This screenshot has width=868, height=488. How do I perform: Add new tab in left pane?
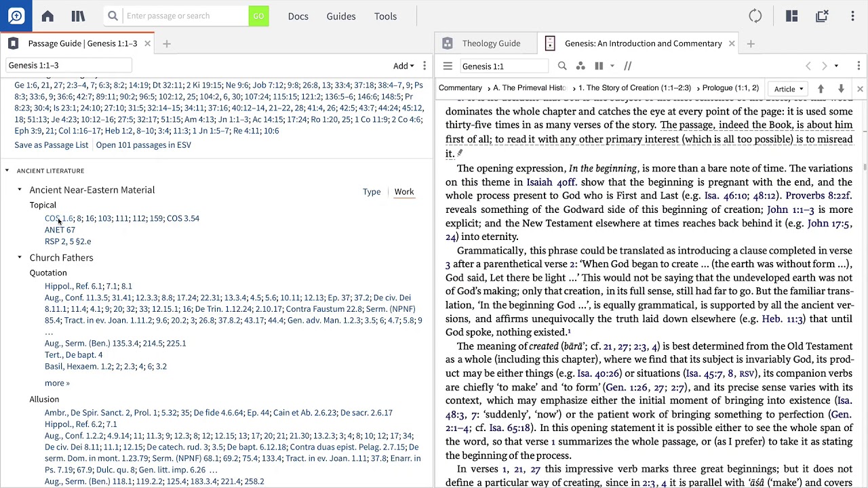tap(166, 43)
